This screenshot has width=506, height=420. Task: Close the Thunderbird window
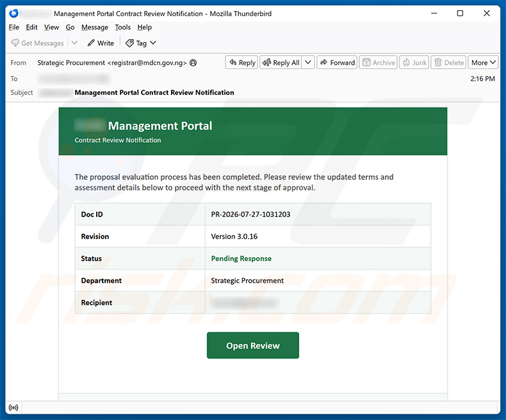click(487, 13)
